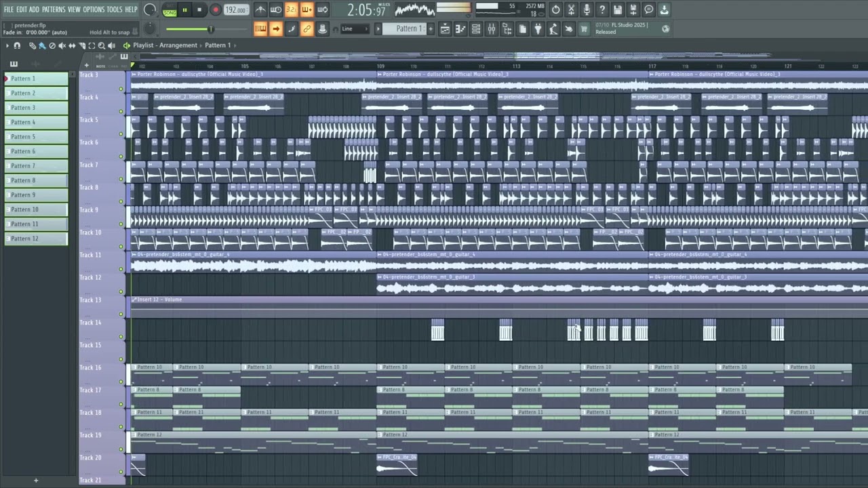This screenshot has height=488, width=868.
Task: Select the pencil draw tool
Action: pos(33,45)
